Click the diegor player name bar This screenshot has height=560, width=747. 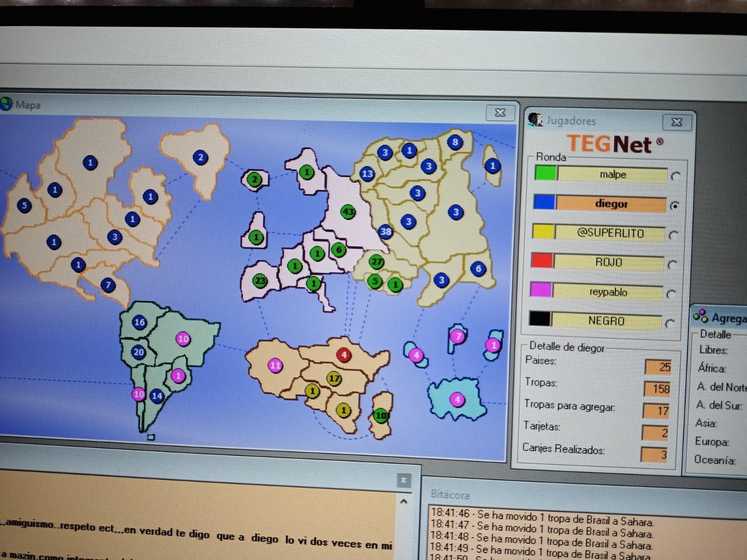[x=611, y=204]
